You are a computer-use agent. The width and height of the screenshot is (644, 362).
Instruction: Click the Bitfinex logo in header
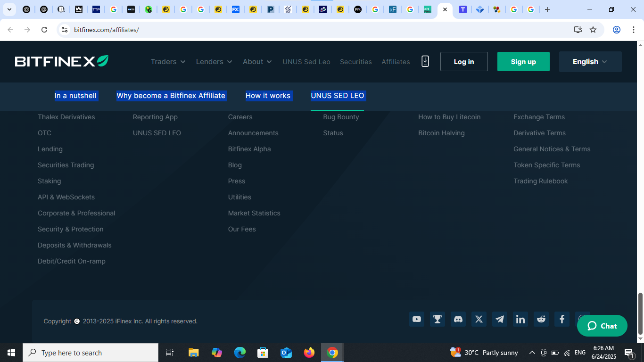pos(62,61)
